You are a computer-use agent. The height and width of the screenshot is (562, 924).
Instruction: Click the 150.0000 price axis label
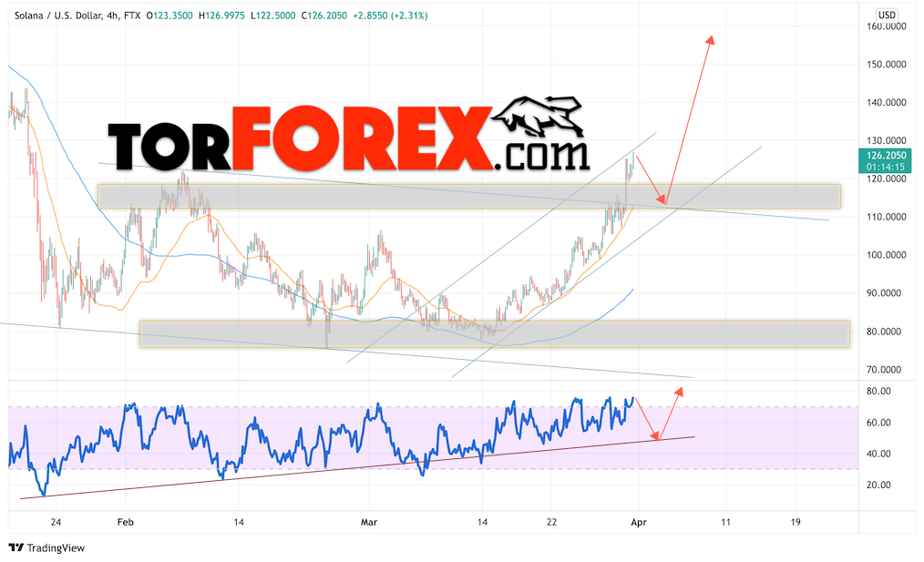(x=886, y=64)
